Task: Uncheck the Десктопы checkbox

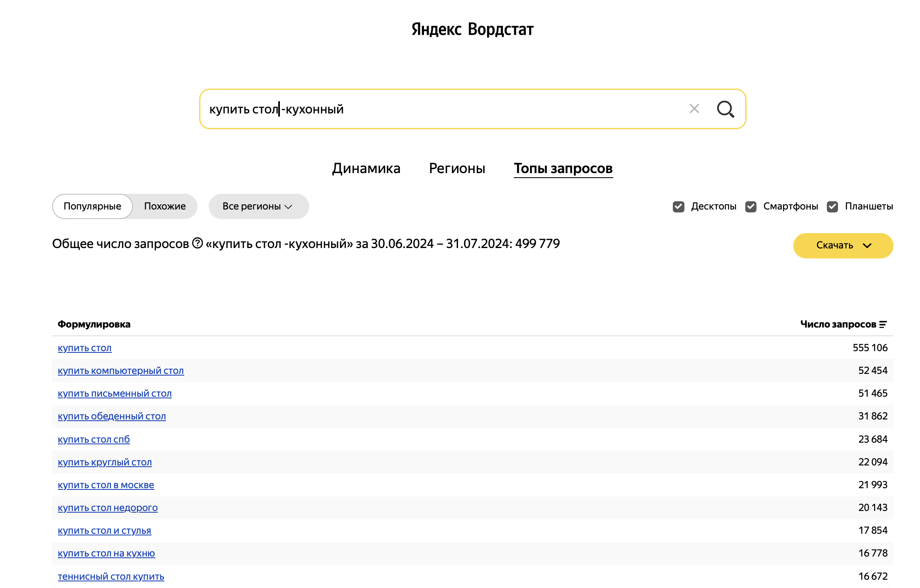Action: point(678,206)
